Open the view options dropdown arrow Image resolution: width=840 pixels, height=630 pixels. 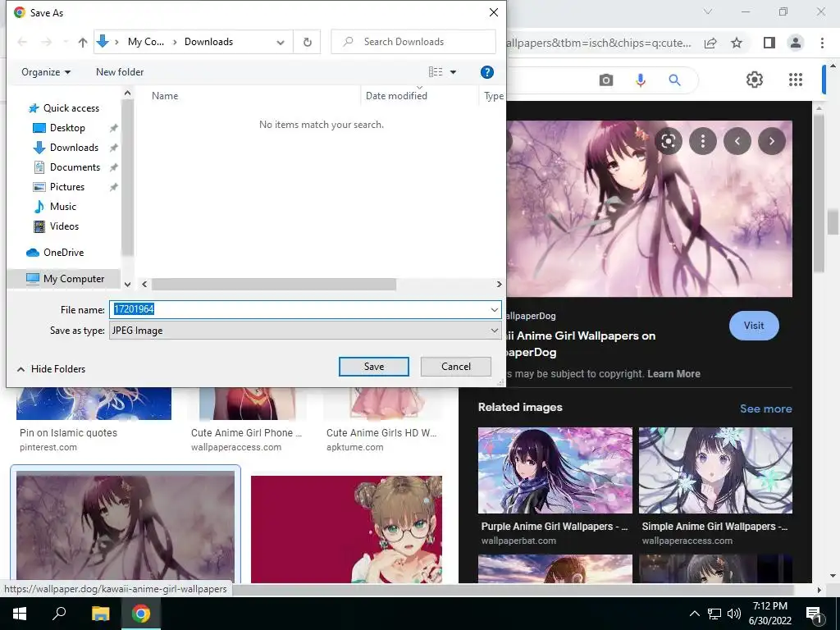click(x=453, y=72)
